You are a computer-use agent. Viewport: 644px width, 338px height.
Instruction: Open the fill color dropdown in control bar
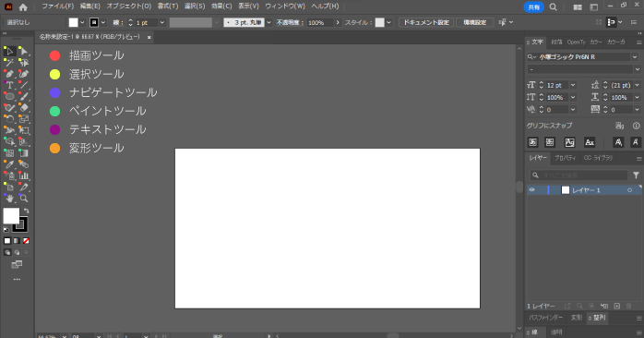[82, 22]
